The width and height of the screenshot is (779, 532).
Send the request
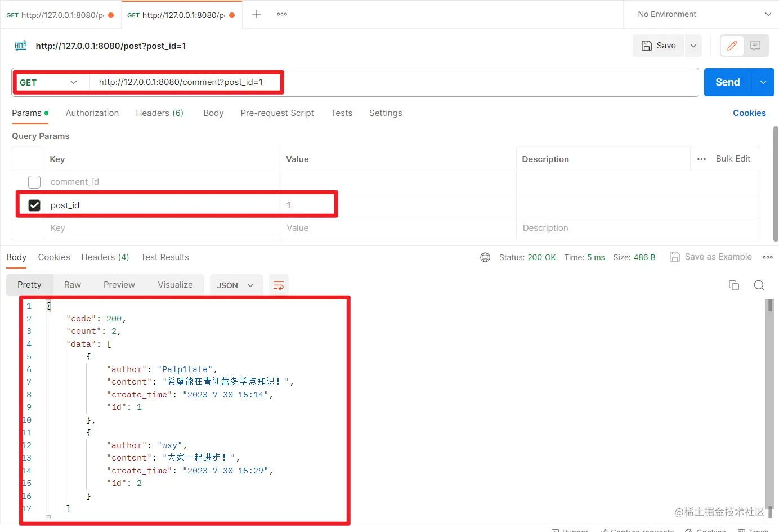(x=727, y=82)
